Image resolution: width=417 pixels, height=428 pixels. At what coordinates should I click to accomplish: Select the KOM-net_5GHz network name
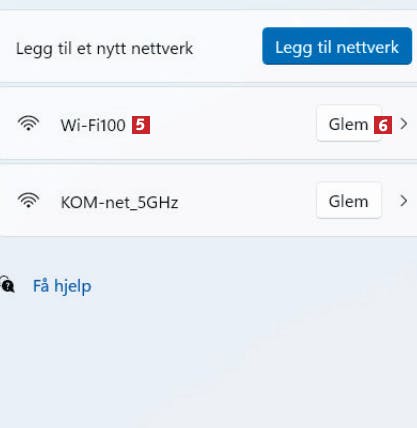coord(119,202)
